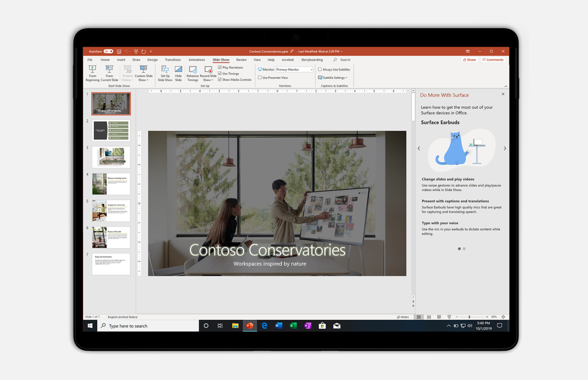Open the Monitor dropdown list
The width and height of the screenshot is (588, 380).
[x=311, y=70]
